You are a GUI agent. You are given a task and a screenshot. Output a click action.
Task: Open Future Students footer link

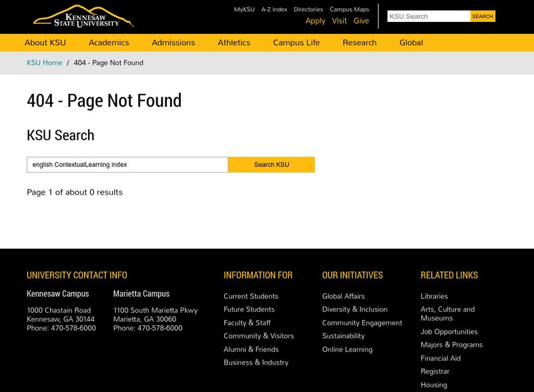click(249, 309)
